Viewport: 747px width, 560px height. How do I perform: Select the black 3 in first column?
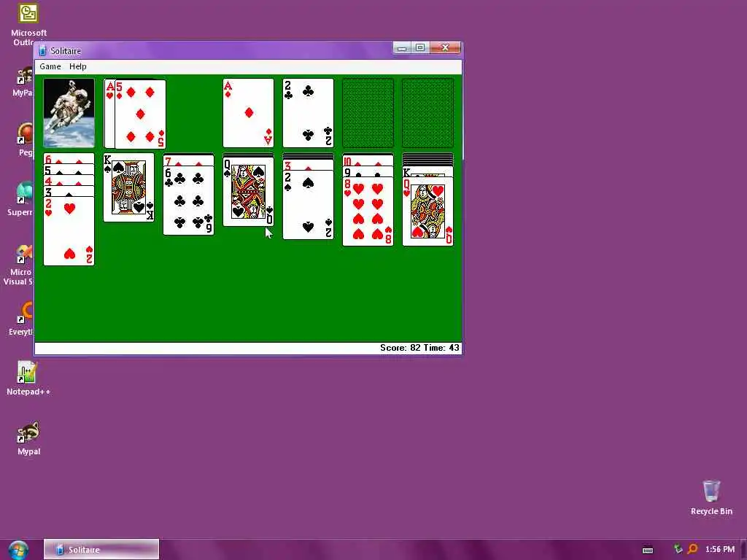point(69,192)
